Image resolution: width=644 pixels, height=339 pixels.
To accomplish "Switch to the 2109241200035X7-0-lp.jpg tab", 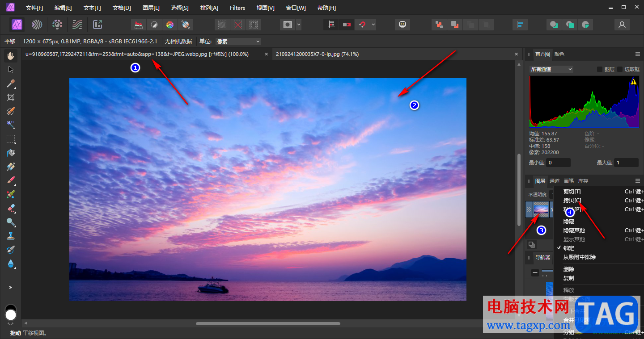I will (x=317, y=54).
